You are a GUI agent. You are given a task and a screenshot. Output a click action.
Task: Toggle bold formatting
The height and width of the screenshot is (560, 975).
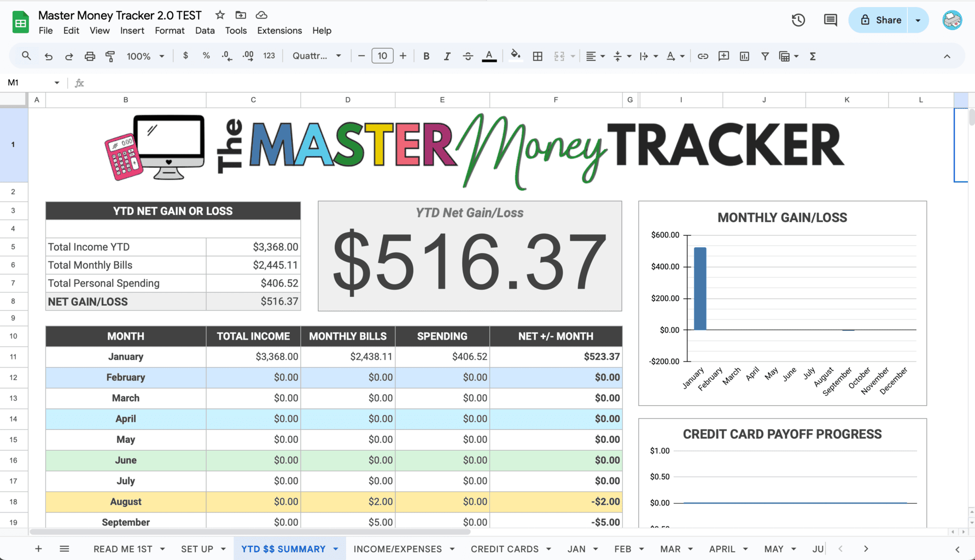426,56
